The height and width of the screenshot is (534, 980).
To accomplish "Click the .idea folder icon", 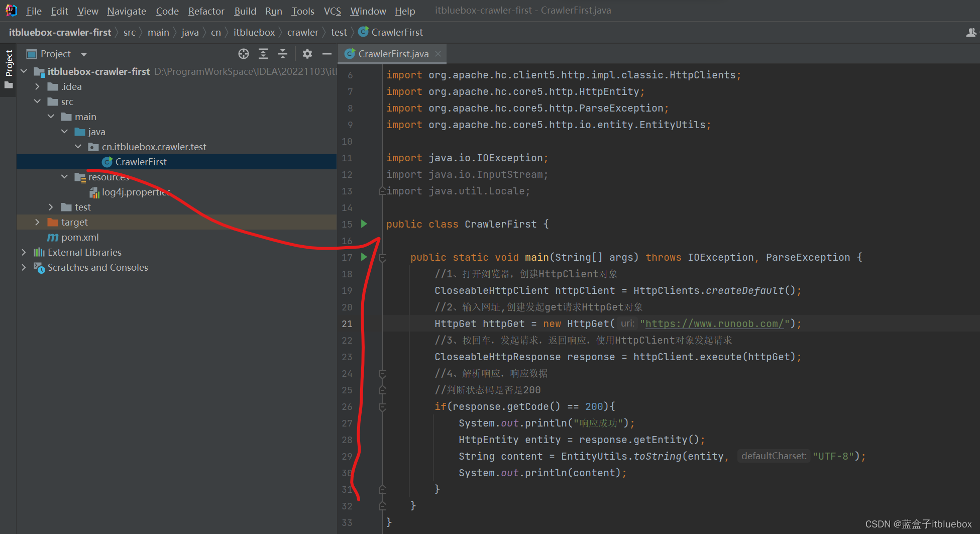I will pyautogui.click(x=53, y=86).
